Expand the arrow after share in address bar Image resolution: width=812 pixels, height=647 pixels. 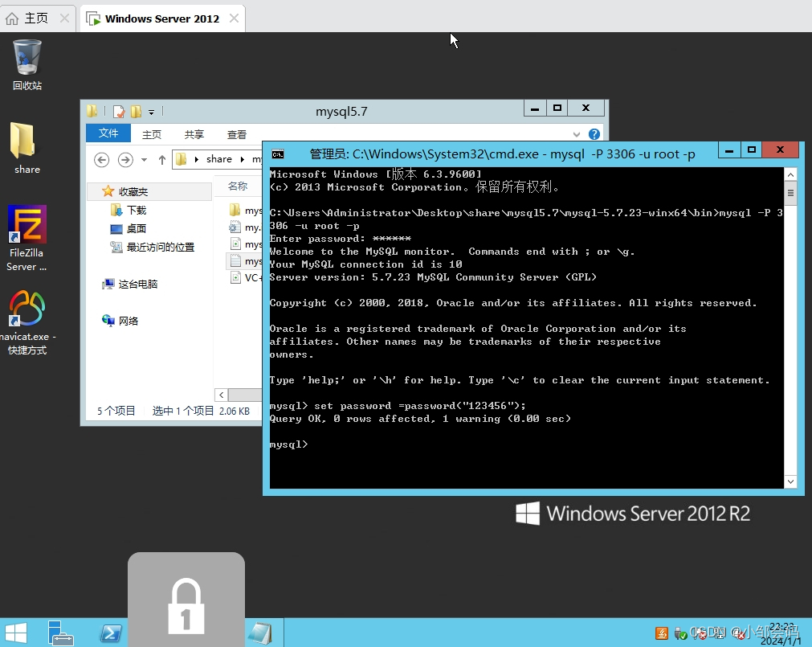click(x=243, y=160)
